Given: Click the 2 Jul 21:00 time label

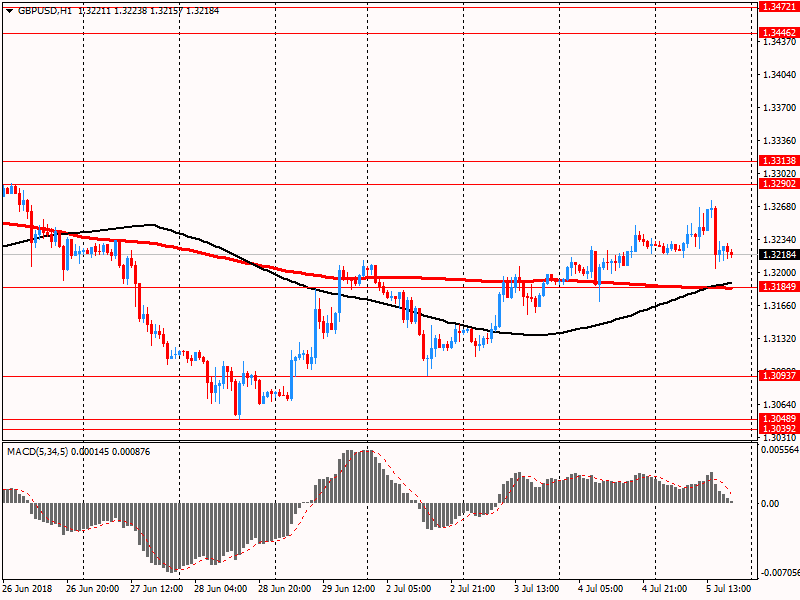Looking at the screenshot, I should [x=472, y=589].
